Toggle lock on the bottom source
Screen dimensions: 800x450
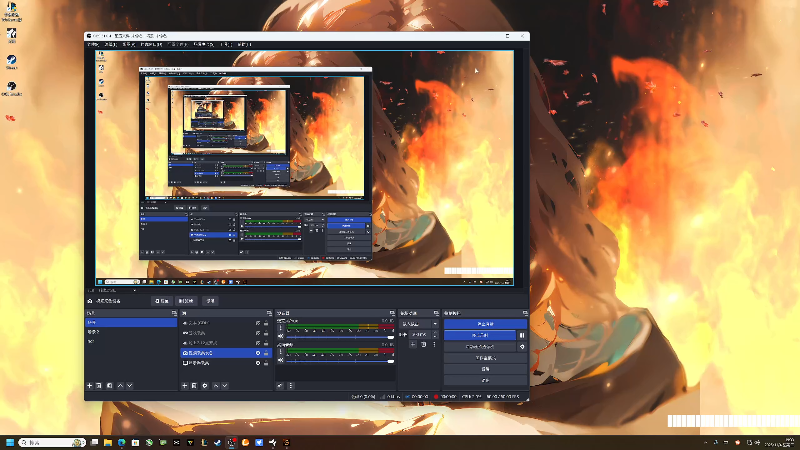click(x=266, y=363)
